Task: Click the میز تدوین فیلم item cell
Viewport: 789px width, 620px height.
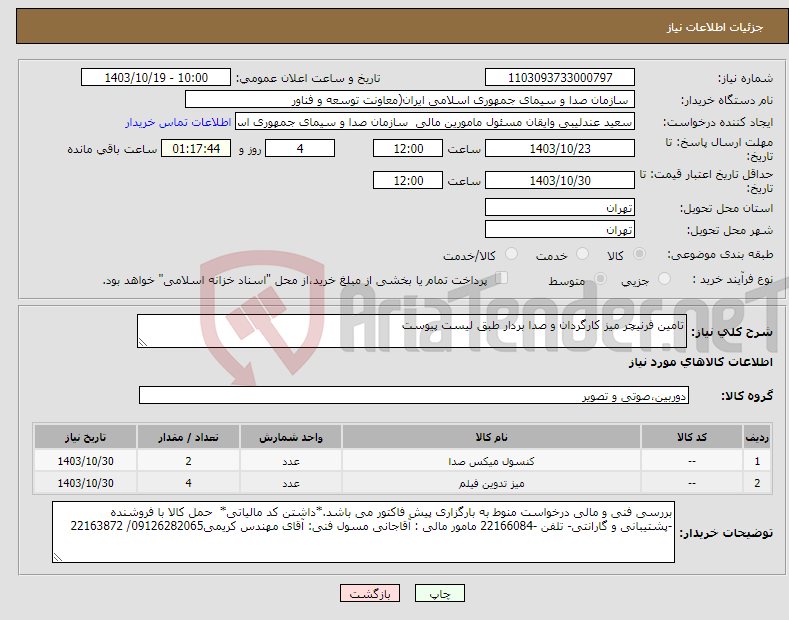Action: (491, 483)
